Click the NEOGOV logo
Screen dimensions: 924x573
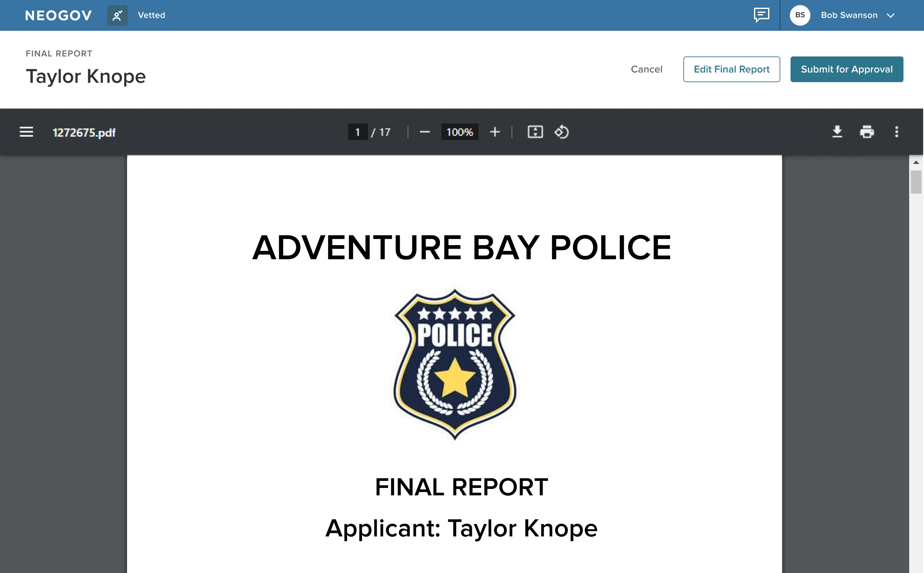pos(58,15)
